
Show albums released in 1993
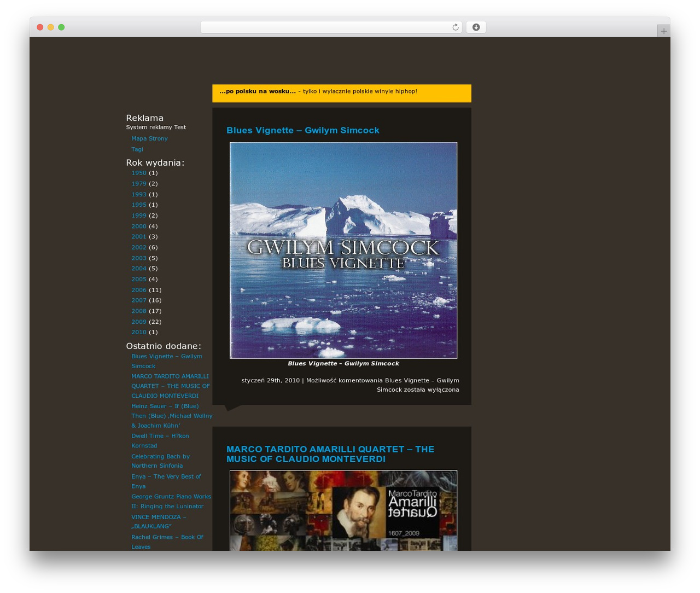(x=139, y=194)
